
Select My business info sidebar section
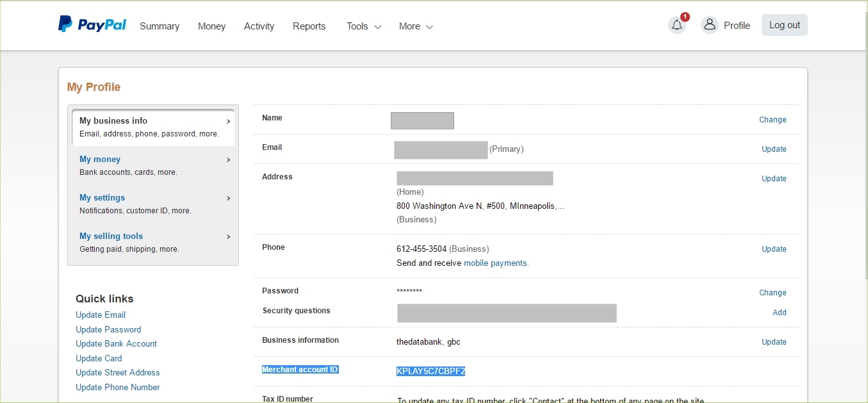click(153, 127)
